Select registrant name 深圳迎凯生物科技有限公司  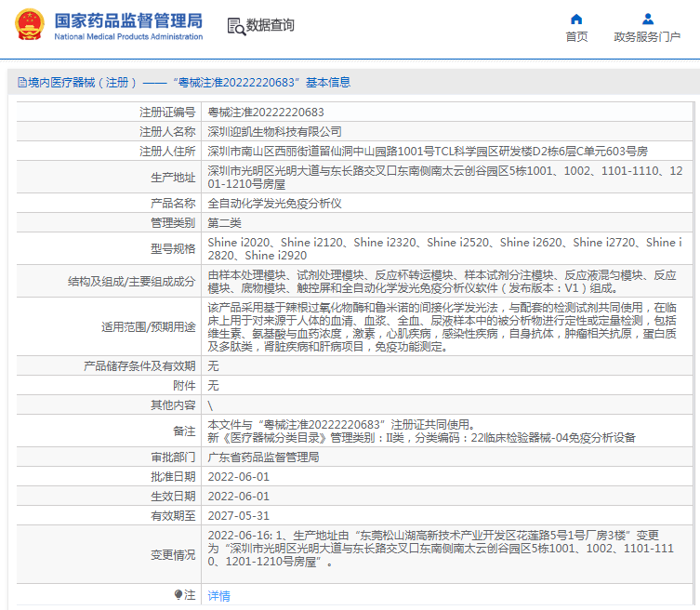click(274, 132)
